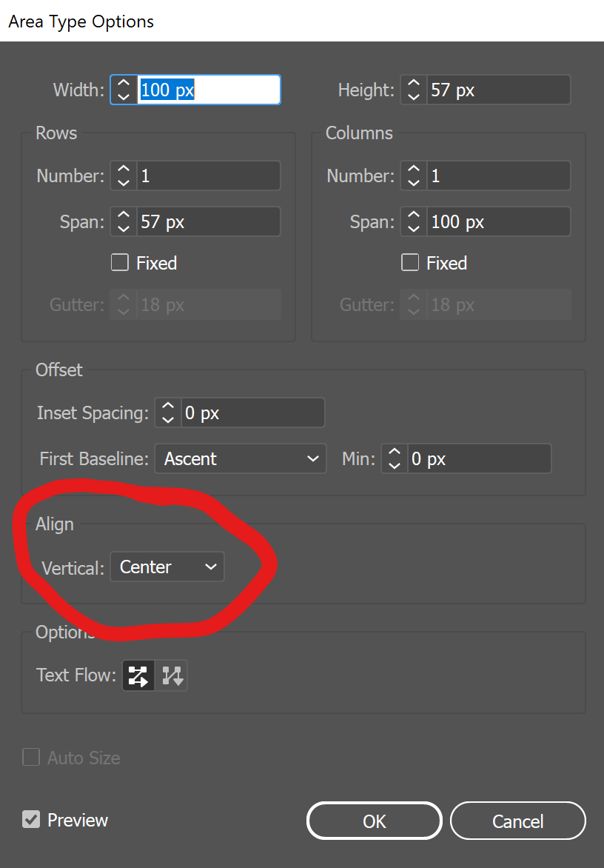This screenshot has height=868, width=604.
Task: Click the Min baseline stepper arrows
Action: [x=395, y=458]
